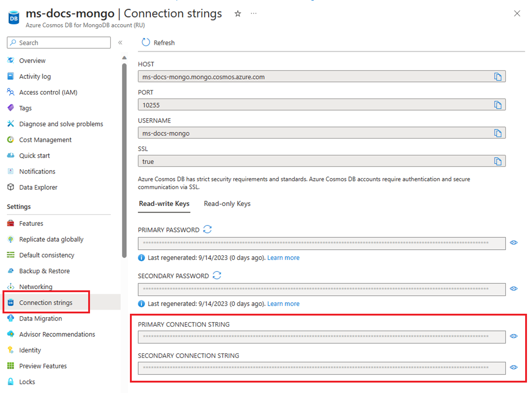
Task: Open Data Explorer from the sidebar
Action: (x=38, y=187)
